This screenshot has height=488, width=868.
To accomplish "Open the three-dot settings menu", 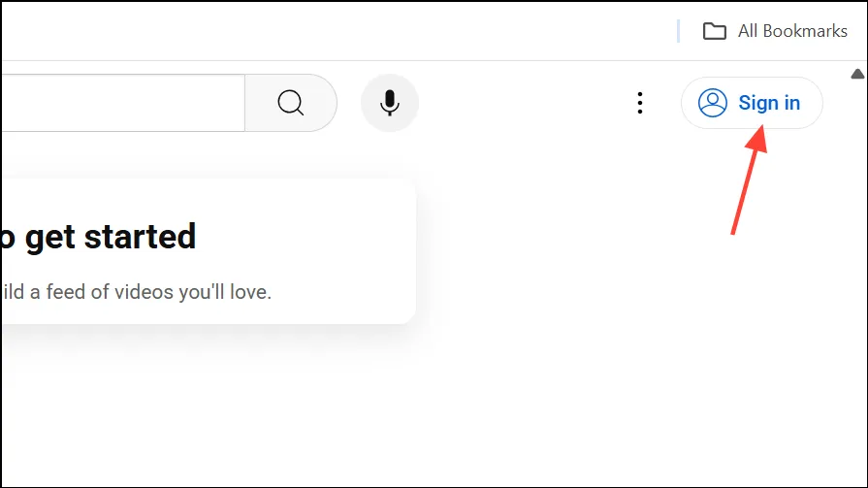I will coord(640,103).
